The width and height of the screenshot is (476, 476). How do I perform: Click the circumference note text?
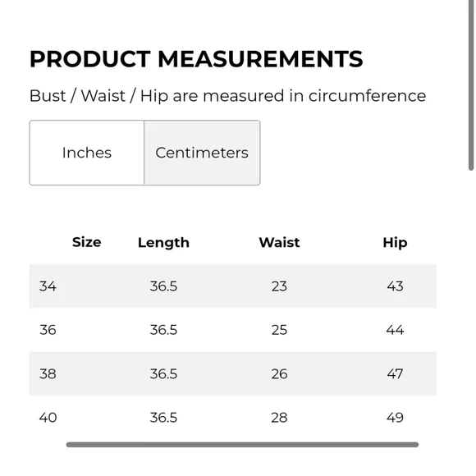tap(227, 96)
